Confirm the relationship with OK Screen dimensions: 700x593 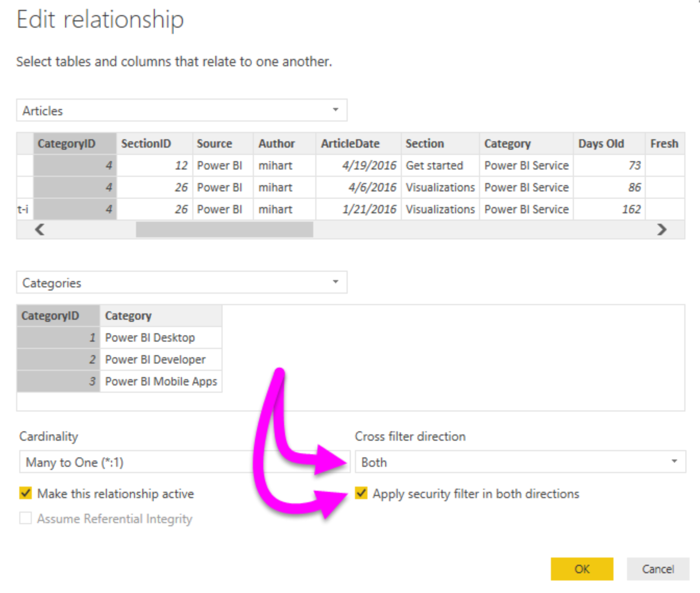click(x=582, y=569)
